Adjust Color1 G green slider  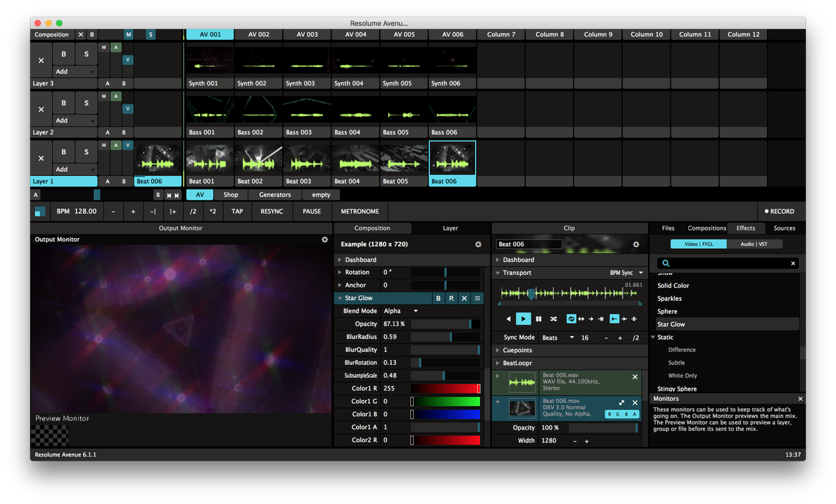[x=446, y=401]
